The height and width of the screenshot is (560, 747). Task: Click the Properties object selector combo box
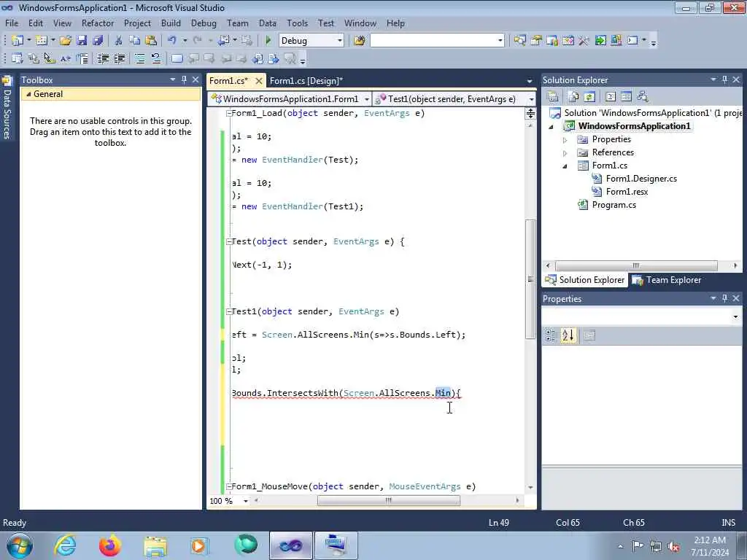[642, 316]
